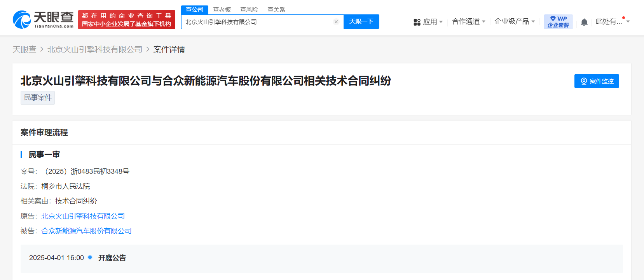Screen dimensions: 644x280
Task: Click the 2025-04-01 16:00 timestamp
Action: (x=56, y=258)
